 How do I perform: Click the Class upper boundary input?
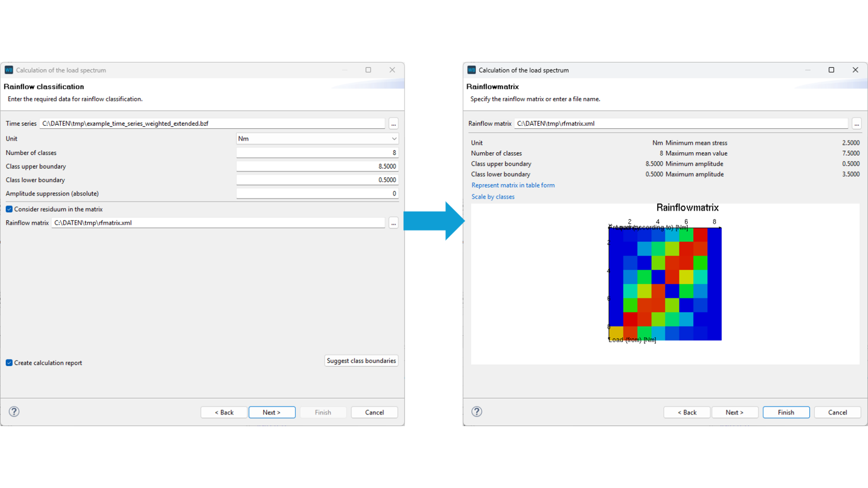(x=317, y=166)
